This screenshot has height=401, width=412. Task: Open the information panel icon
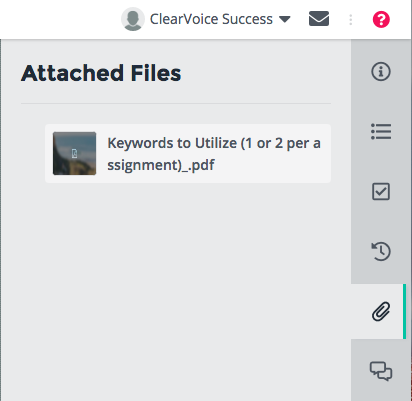(381, 71)
